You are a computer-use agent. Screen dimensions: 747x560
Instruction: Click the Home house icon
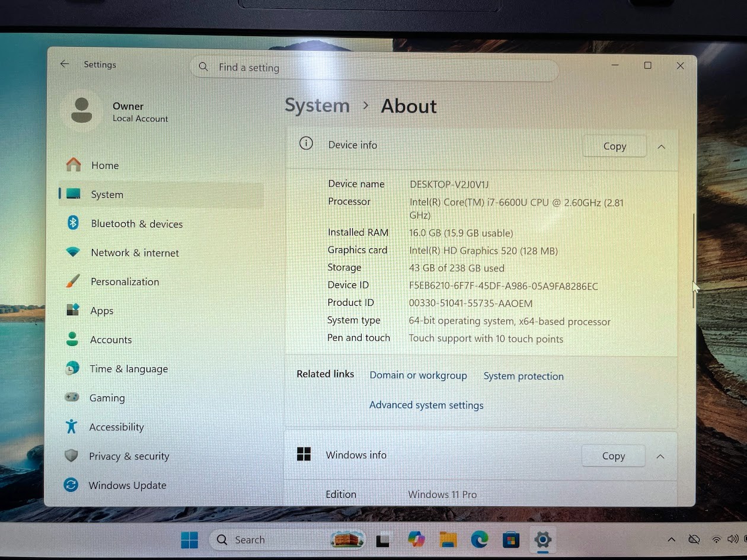[74, 164]
